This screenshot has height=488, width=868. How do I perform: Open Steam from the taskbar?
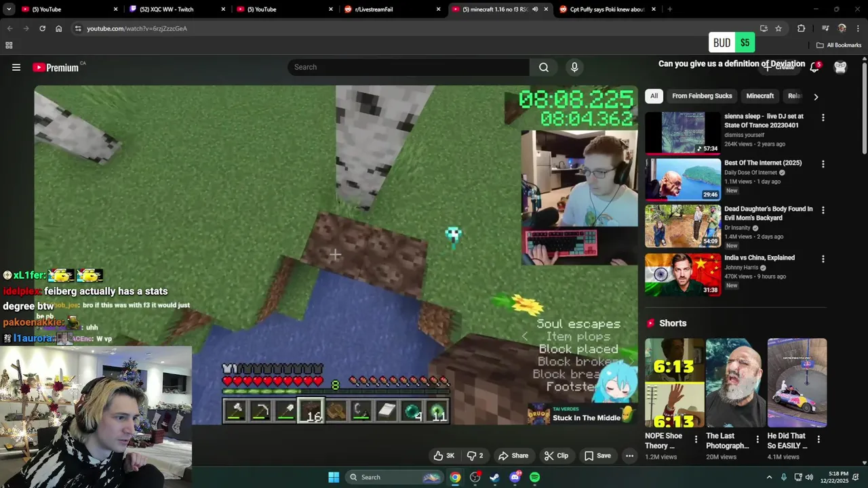(494, 477)
